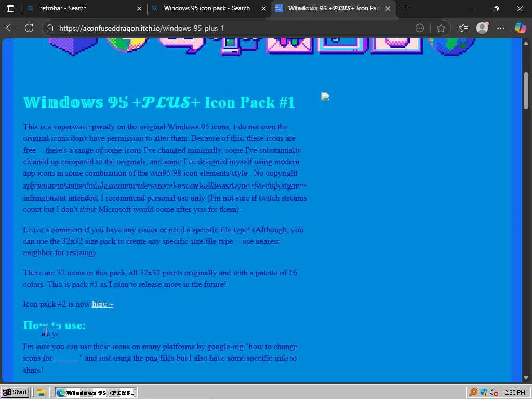Click the broken image placeholder beside the title
Viewport: 532px width, 399px height.
click(x=325, y=97)
